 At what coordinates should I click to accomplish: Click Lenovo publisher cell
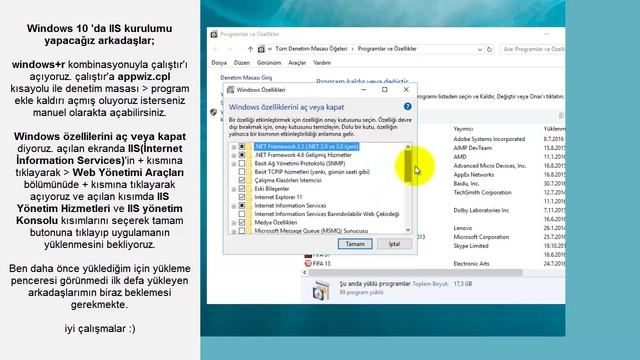pyautogui.click(x=463, y=228)
